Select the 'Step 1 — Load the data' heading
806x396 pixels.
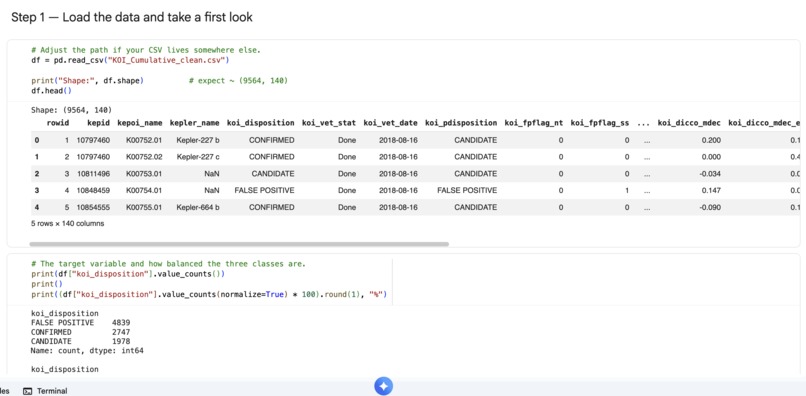[x=132, y=17]
